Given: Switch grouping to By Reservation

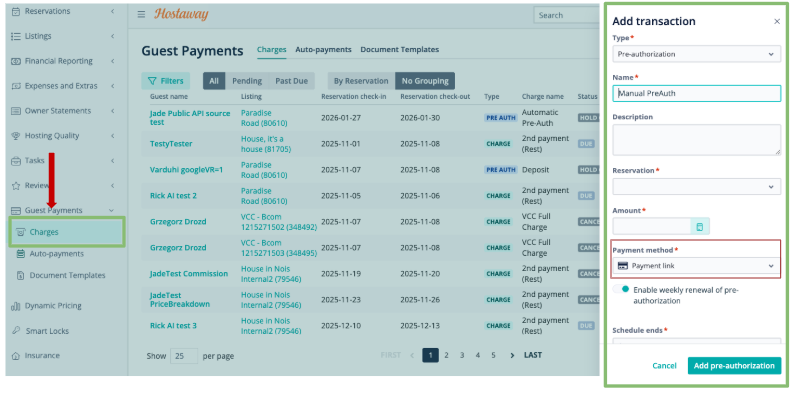Looking at the screenshot, I should point(361,81).
